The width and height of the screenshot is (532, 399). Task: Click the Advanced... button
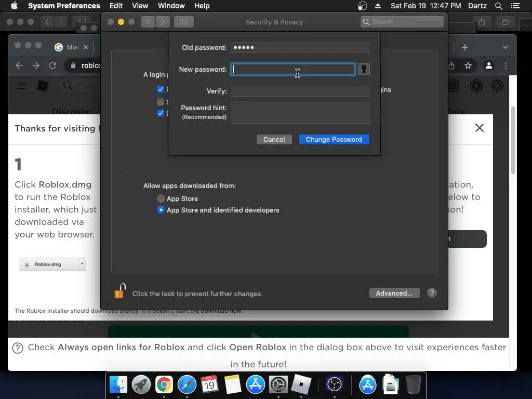point(394,293)
